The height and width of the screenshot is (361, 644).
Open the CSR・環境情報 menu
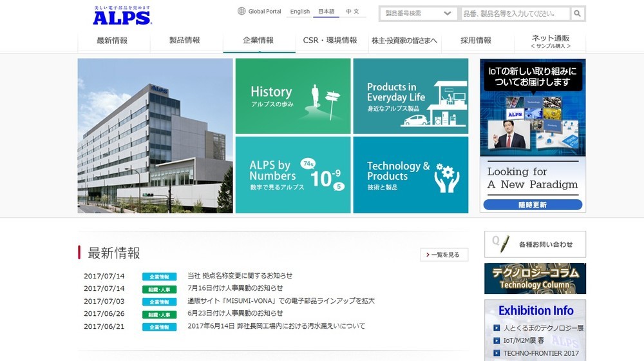330,41
